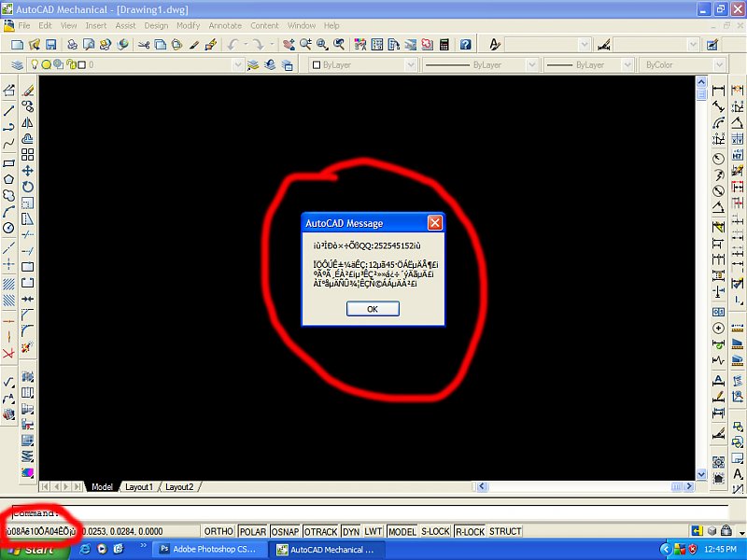Click the Open file icon
This screenshot has height=560, width=747.
35,45
